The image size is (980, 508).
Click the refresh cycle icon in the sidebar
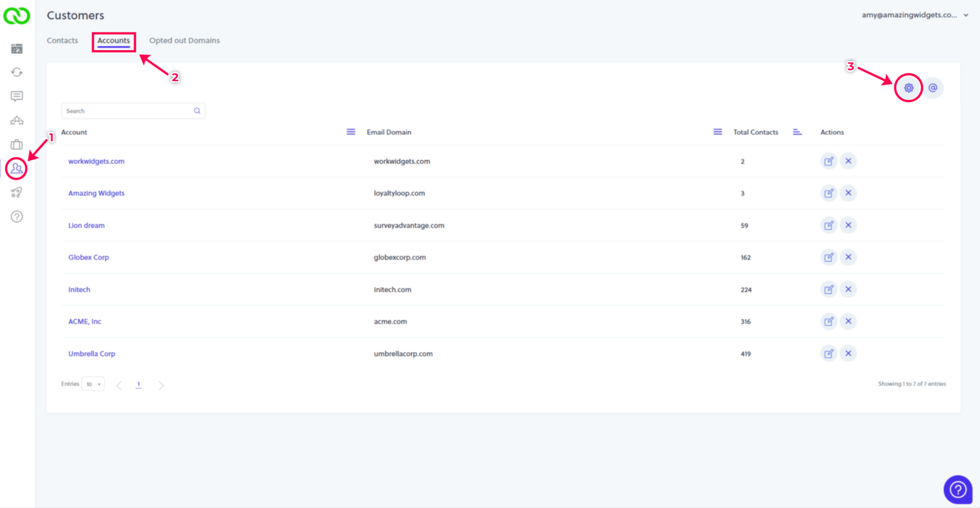click(x=17, y=72)
